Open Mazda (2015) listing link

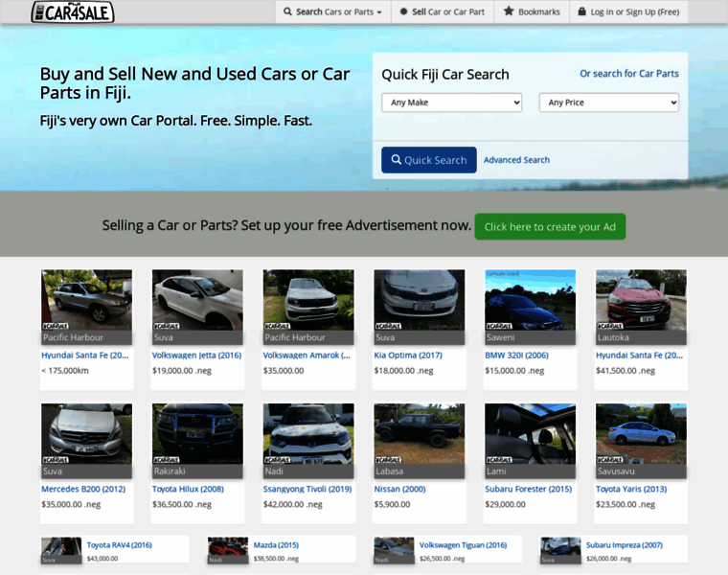[x=276, y=545]
